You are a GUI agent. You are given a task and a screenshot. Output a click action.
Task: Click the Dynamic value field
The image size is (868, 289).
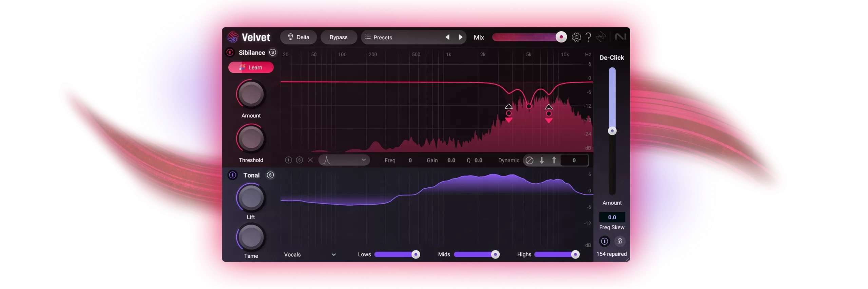point(574,160)
